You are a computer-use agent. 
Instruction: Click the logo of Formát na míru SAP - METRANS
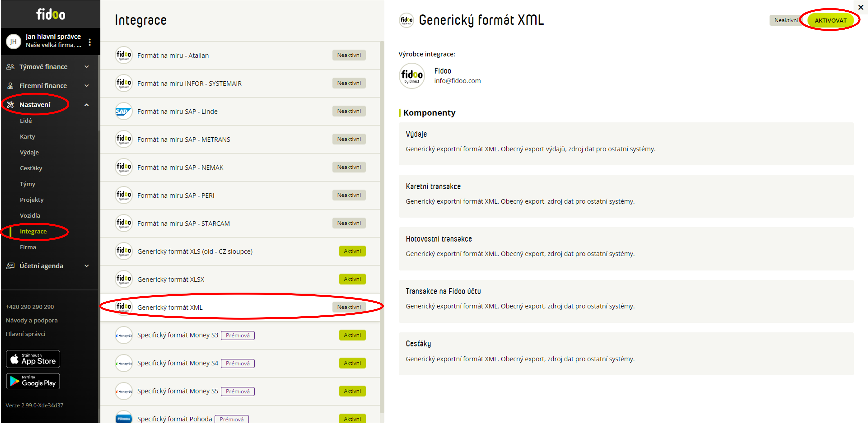(124, 139)
